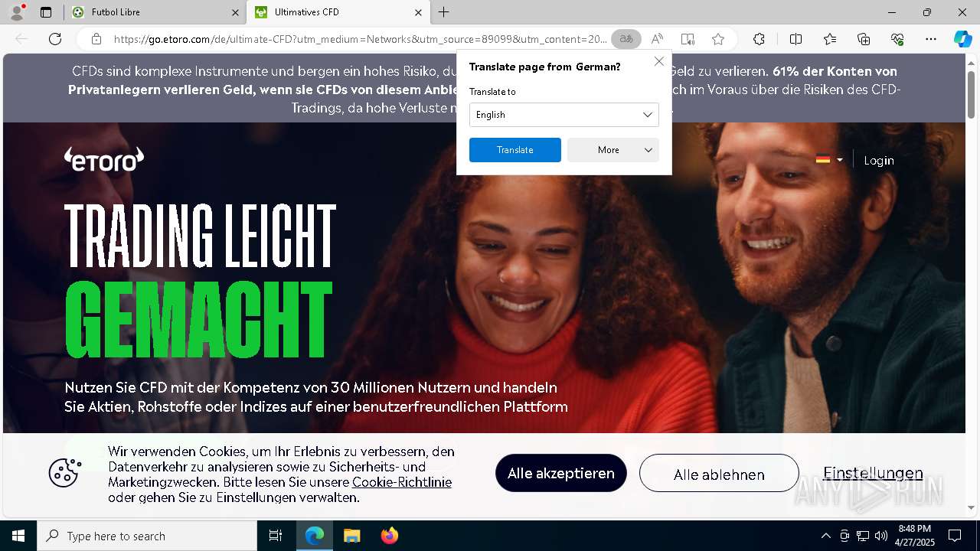Expand the More options dropdown
980x551 pixels.
613,150
